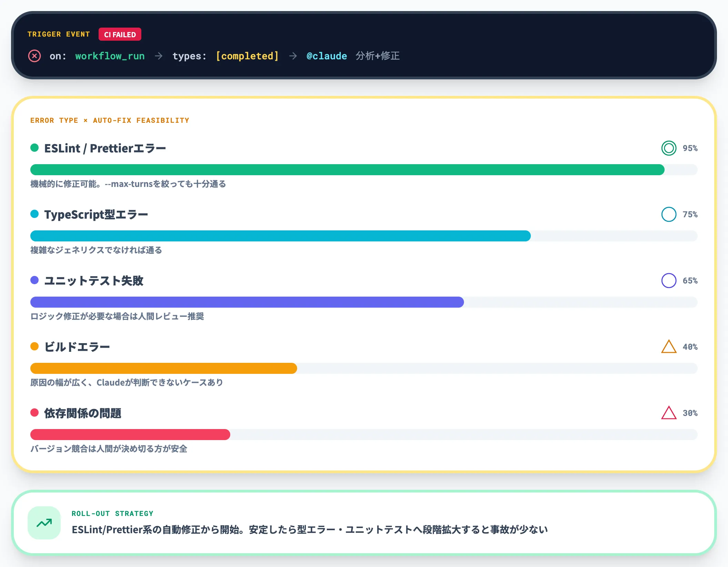Click the TypeScript型エラー heading
Image resolution: width=728 pixels, height=567 pixels.
tap(96, 215)
